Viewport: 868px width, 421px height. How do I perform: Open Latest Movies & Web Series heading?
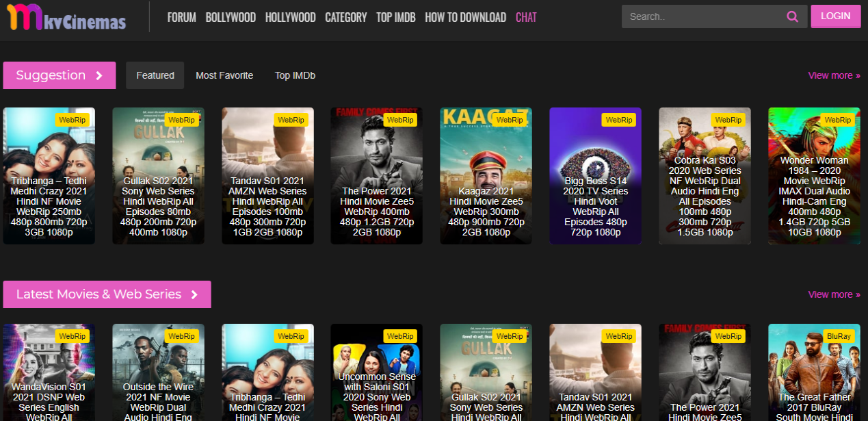[x=107, y=294]
